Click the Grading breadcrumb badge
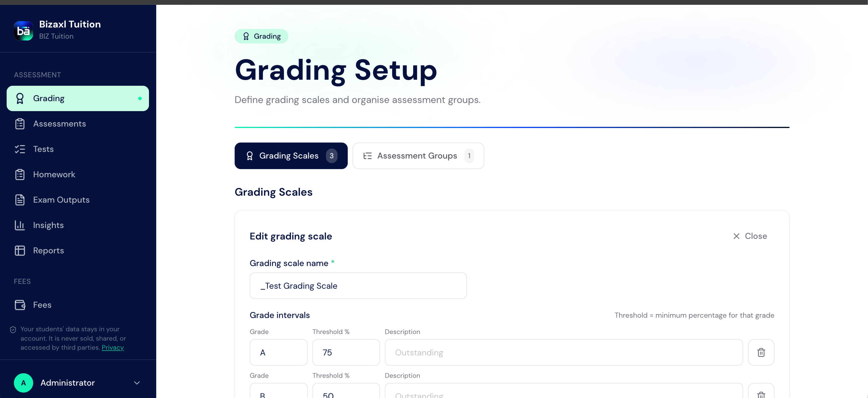Image resolution: width=868 pixels, height=398 pixels. (261, 36)
